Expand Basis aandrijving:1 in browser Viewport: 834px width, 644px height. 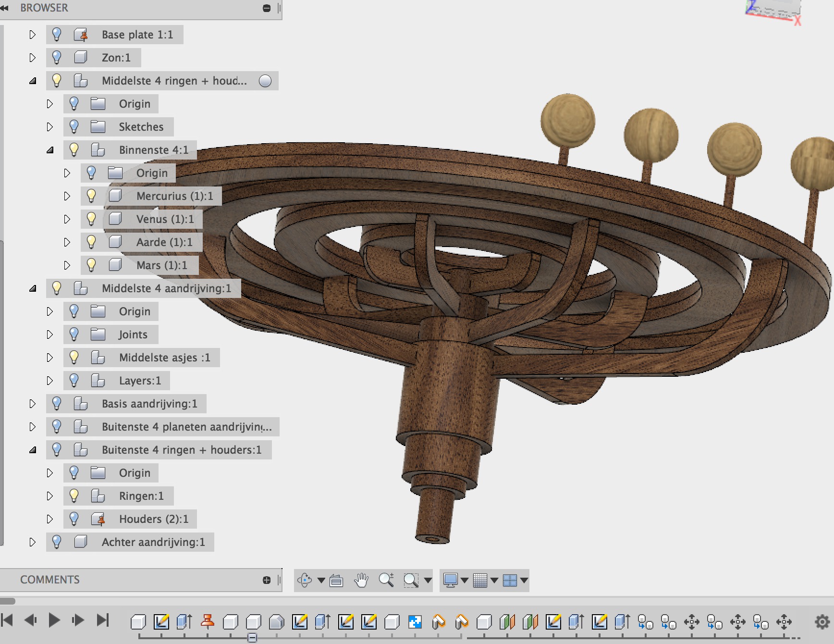33,404
